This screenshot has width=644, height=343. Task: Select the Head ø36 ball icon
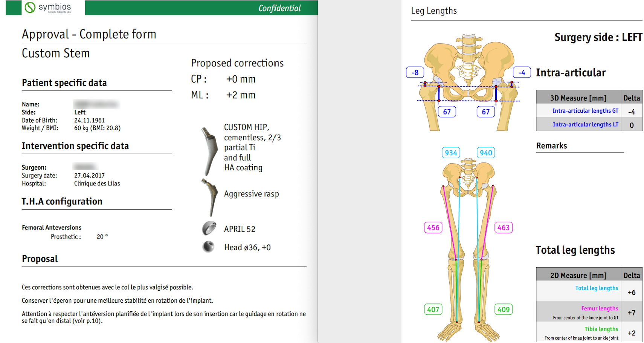(208, 247)
